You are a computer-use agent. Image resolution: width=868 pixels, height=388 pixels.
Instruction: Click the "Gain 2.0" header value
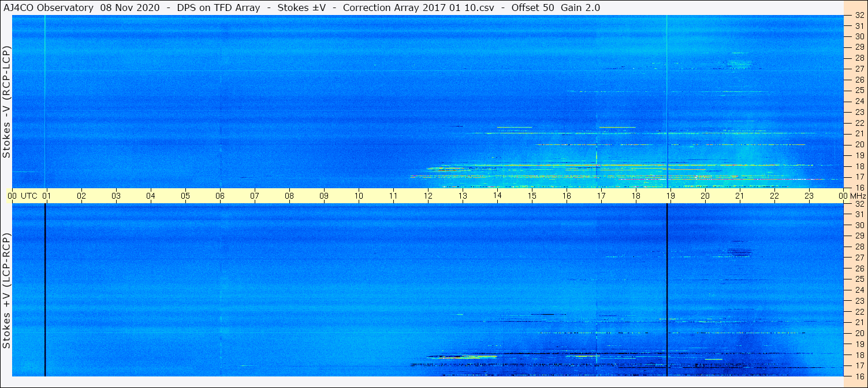[x=580, y=8]
